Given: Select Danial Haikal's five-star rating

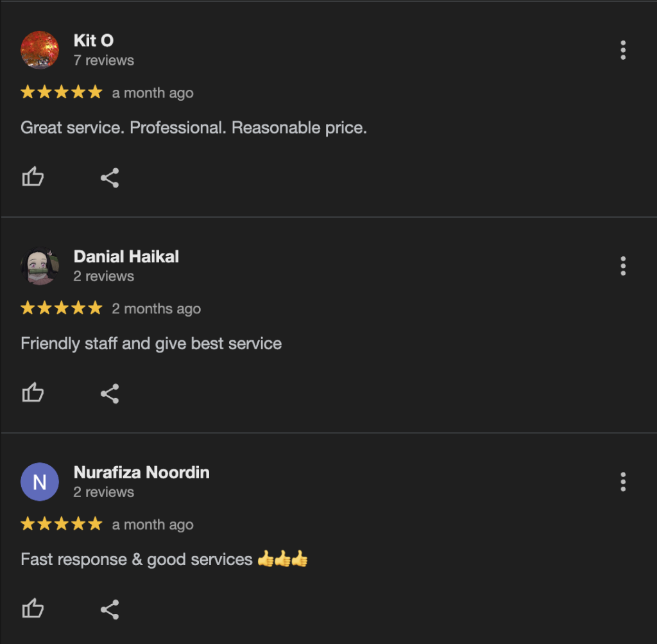Looking at the screenshot, I should (61, 308).
